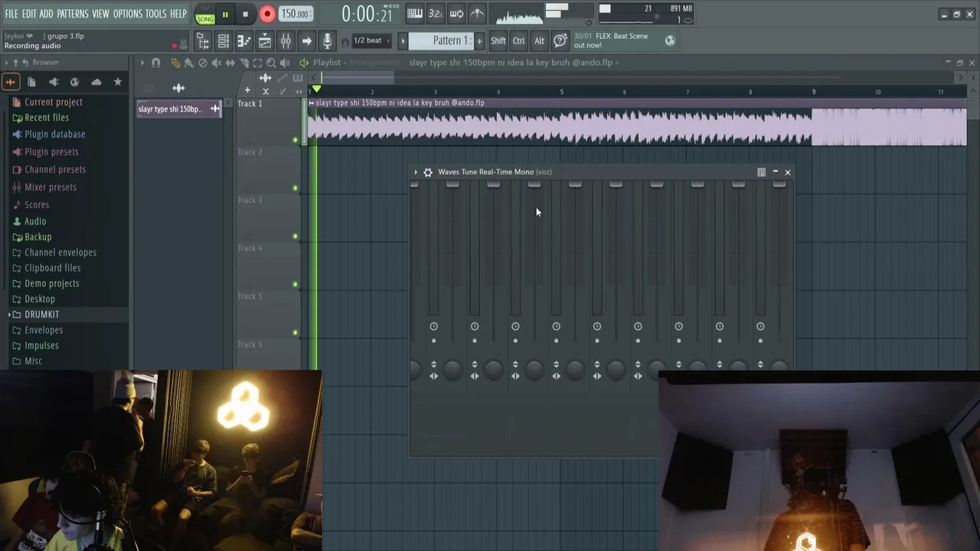The height and width of the screenshot is (551, 980).
Task: Click the microphone recording icon
Action: pos(327,41)
